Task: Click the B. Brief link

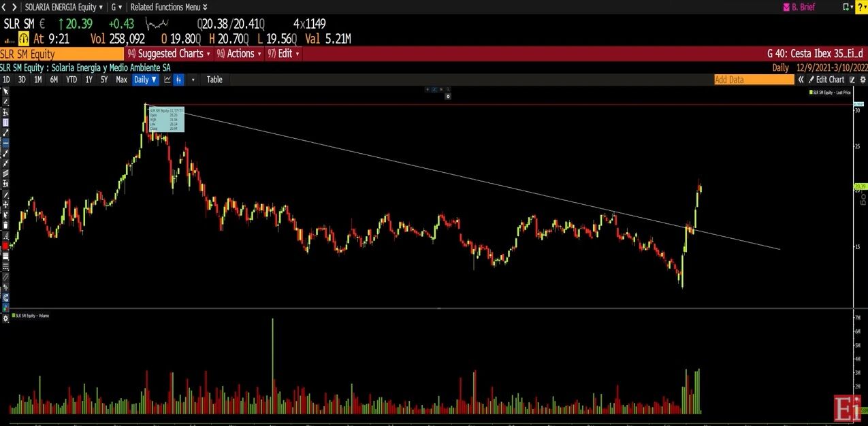Action: click(x=803, y=7)
